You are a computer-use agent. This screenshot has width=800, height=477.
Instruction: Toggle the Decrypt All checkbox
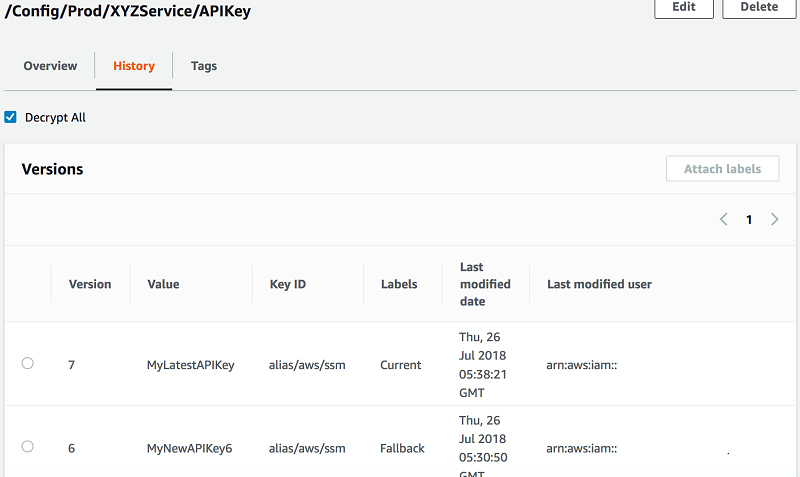pos(11,117)
